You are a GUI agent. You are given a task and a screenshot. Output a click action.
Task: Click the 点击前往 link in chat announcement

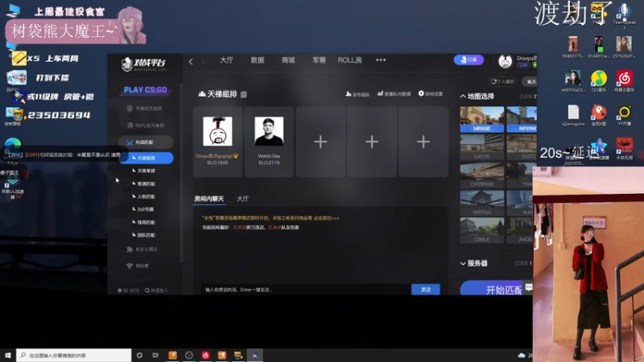(x=327, y=218)
